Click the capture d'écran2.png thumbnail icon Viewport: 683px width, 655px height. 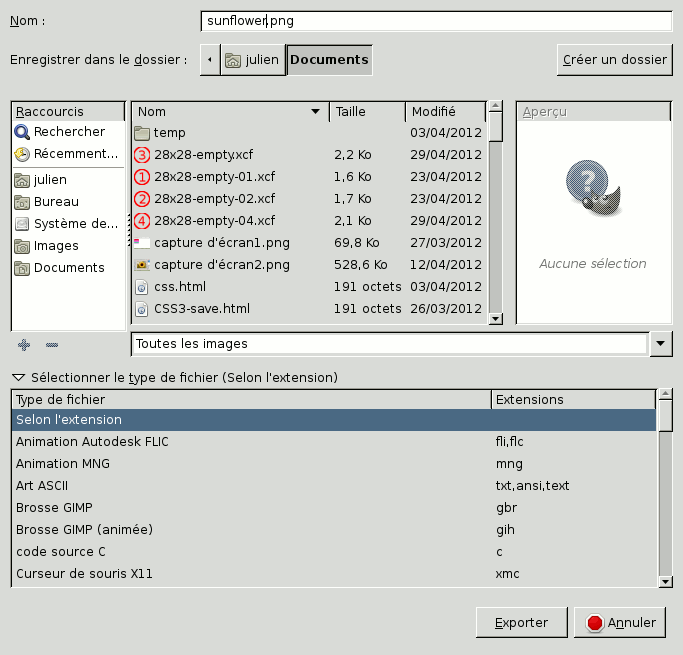click(142, 265)
